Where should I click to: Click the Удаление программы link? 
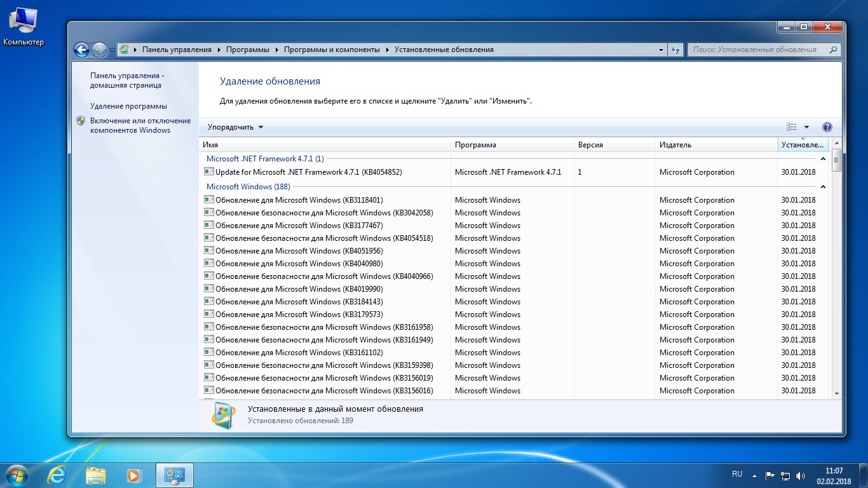[x=128, y=106]
